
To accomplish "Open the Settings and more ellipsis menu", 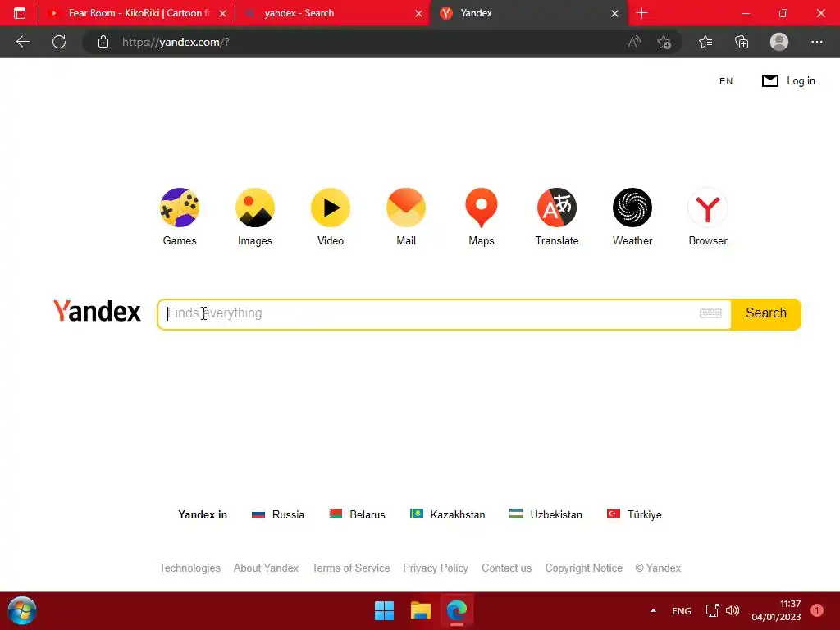I will [x=816, y=42].
